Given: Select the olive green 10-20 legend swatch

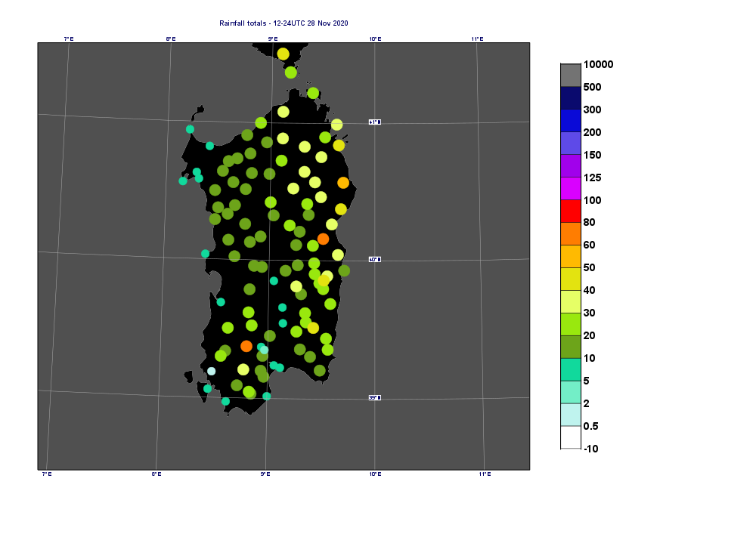Looking at the screenshot, I should 570,347.
